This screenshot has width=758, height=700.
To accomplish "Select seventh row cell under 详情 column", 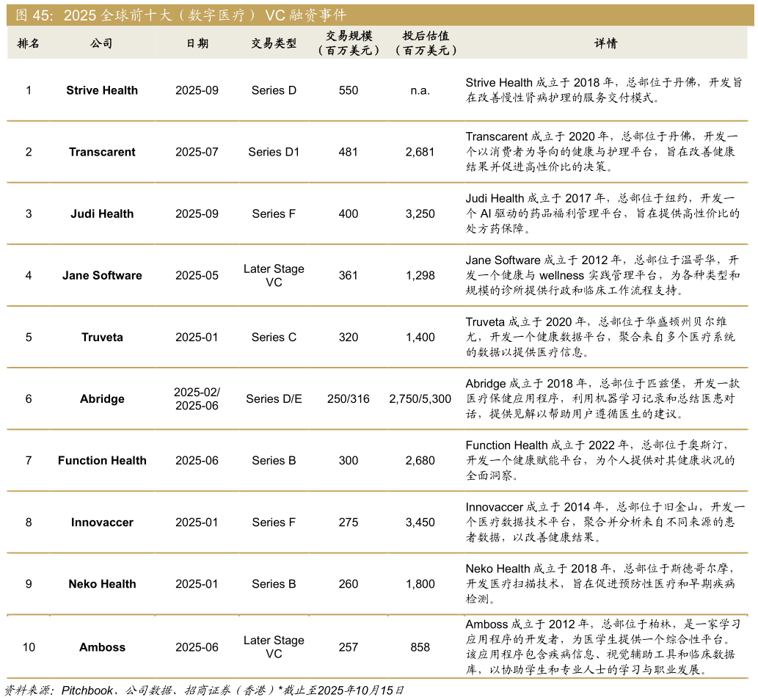I will [x=605, y=460].
